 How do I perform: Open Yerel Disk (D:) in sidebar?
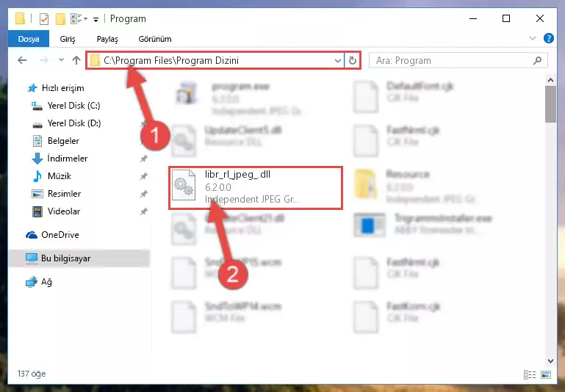coord(74,123)
